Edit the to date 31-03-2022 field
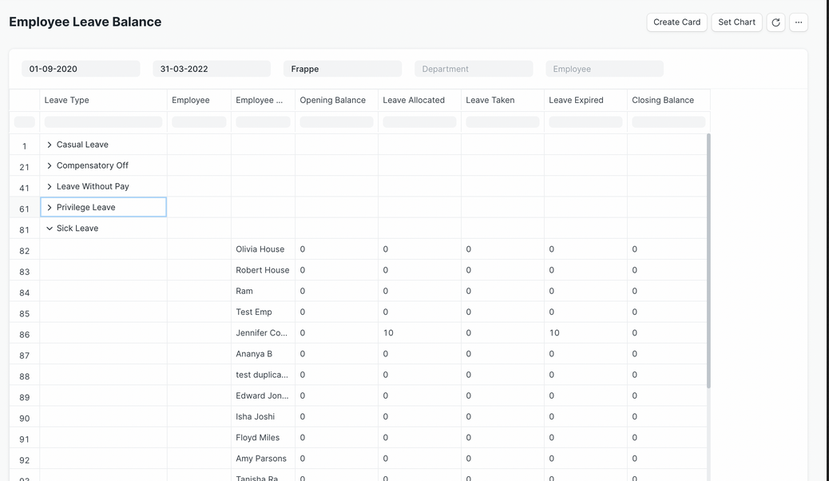Screen dimensions: 829x481 coord(212,69)
